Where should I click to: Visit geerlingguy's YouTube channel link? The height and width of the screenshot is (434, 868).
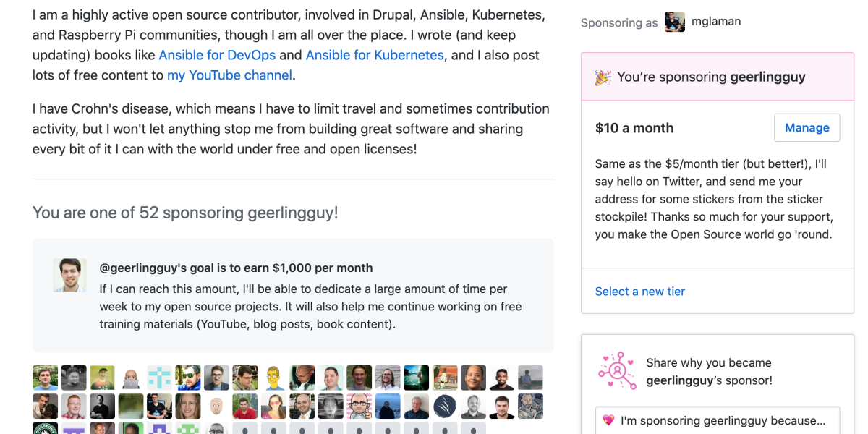tap(229, 75)
